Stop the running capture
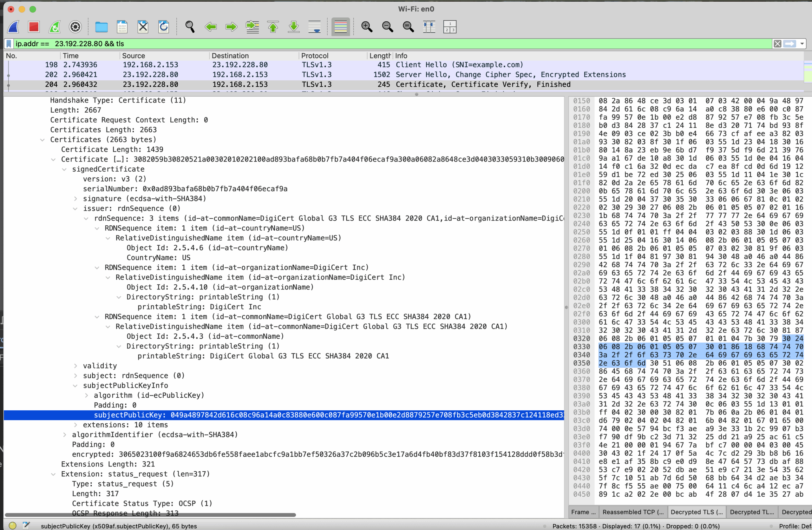Screen dimensions: 812x530 pyautogui.click(x=34, y=27)
